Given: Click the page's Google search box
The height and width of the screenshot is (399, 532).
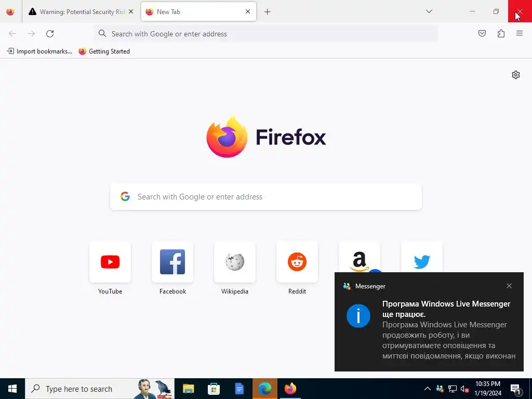Looking at the screenshot, I should tap(266, 197).
